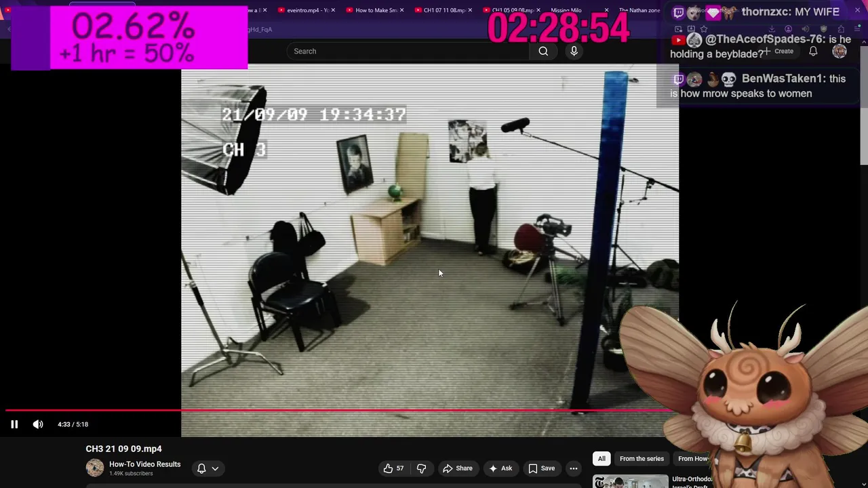Screen dimensions: 868x488
Task: Open How-To Video Results channel avatar
Action: 95,468
